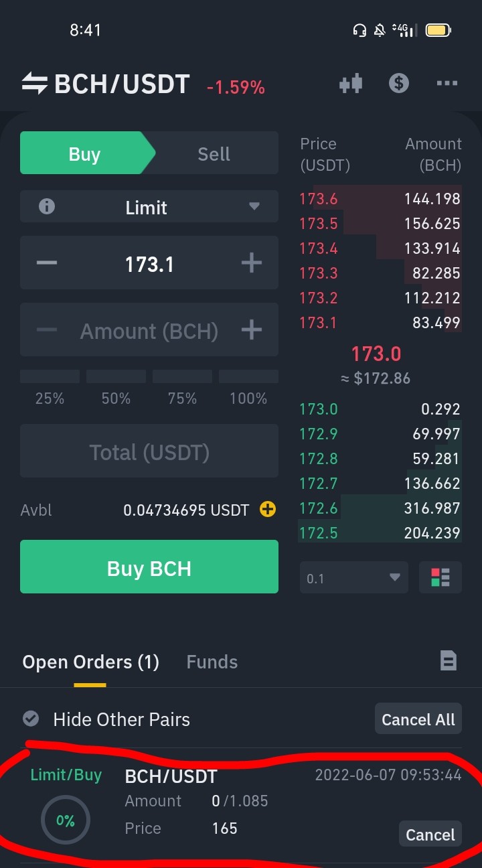This screenshot has width=482, height=868.
Task: Switch to the Funds tab
Action: tap(212, 662)
